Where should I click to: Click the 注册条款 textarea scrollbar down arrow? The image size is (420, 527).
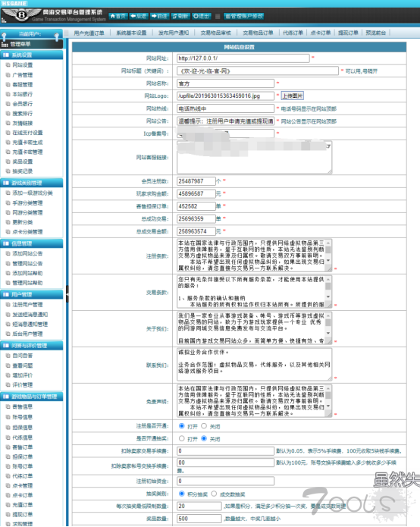328,261
